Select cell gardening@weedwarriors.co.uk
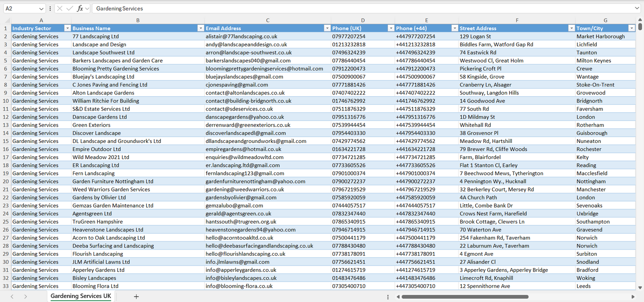 [x=268, y=189]
